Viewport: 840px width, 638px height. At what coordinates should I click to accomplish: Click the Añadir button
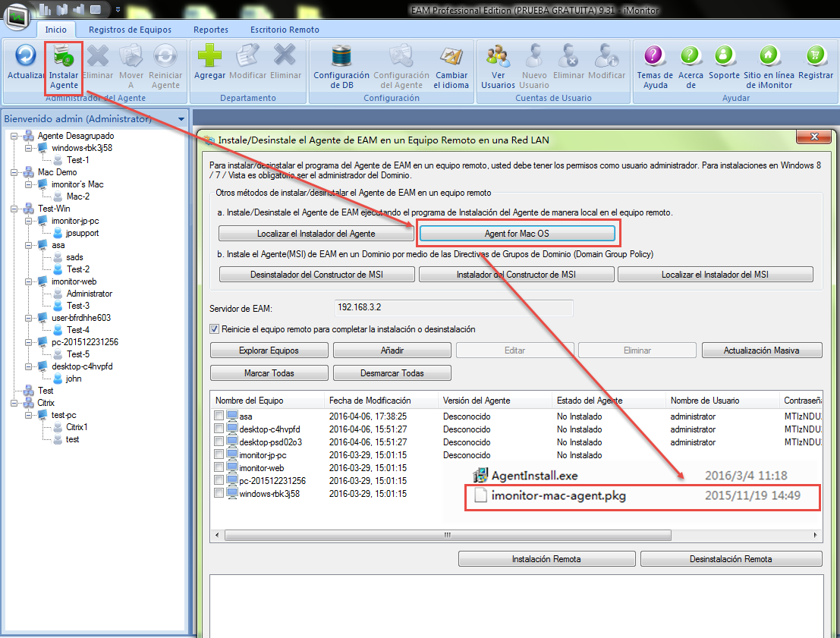(x=392, y=350)
